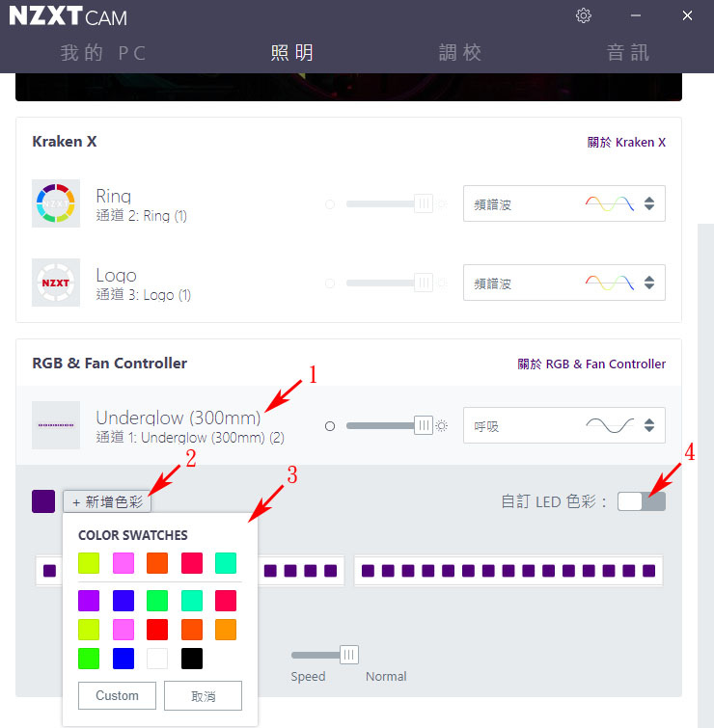Screen dimensions: 714x728
Task: Pick the black color swatch
Action: (192, 659)
